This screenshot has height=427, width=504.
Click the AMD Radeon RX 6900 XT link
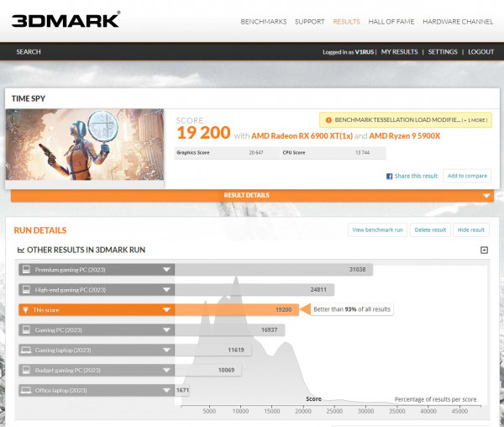tap(302, 136)
